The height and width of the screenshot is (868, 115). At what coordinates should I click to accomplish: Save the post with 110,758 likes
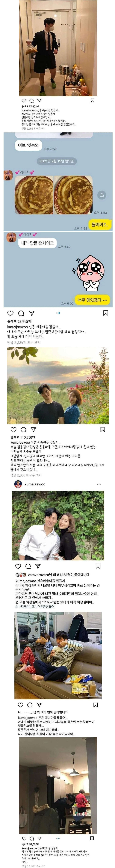pos(103,429)
